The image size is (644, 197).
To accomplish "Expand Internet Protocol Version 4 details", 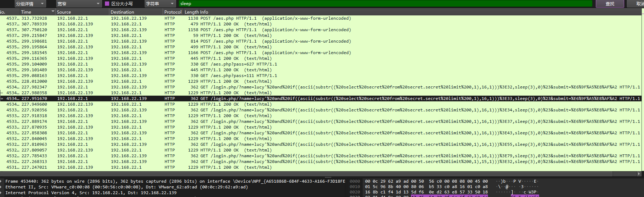I will [2, 193].
